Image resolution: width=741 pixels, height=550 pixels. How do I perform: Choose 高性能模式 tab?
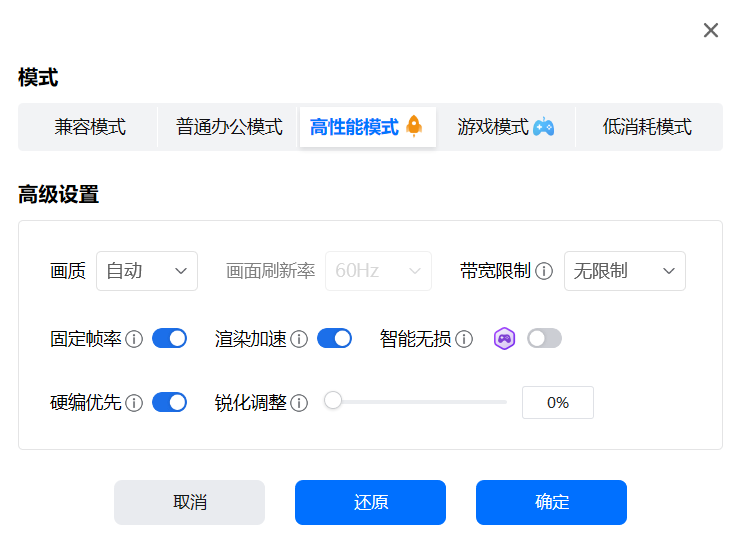pyautogui.click(x=368, y=127)
